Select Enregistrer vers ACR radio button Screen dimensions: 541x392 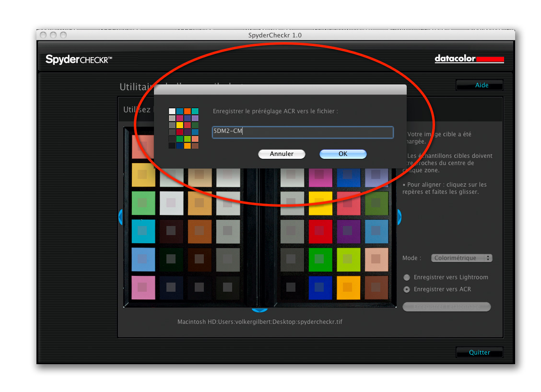pyautogui.click(x=407, y=289)
